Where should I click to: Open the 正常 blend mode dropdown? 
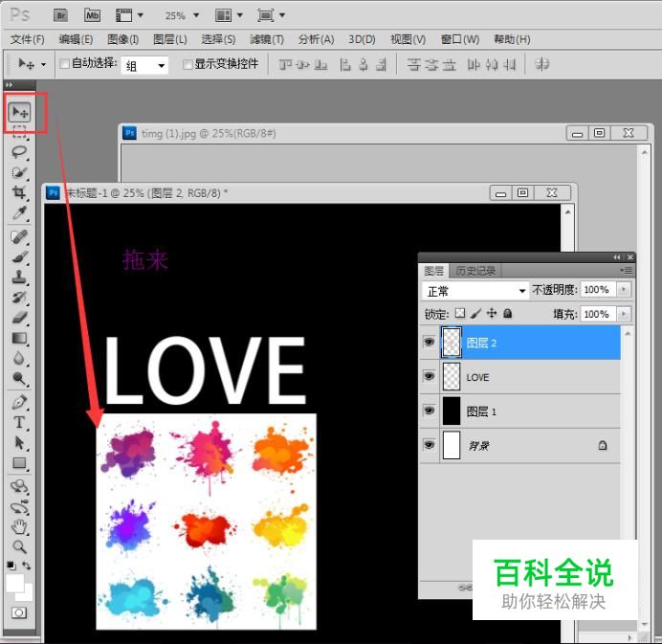click(475, 290)
